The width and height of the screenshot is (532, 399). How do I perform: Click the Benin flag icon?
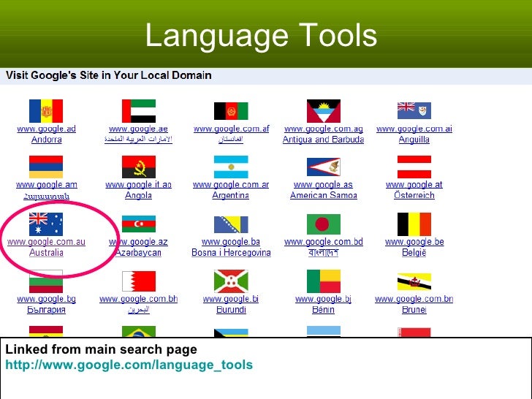(x=323, y=281)
